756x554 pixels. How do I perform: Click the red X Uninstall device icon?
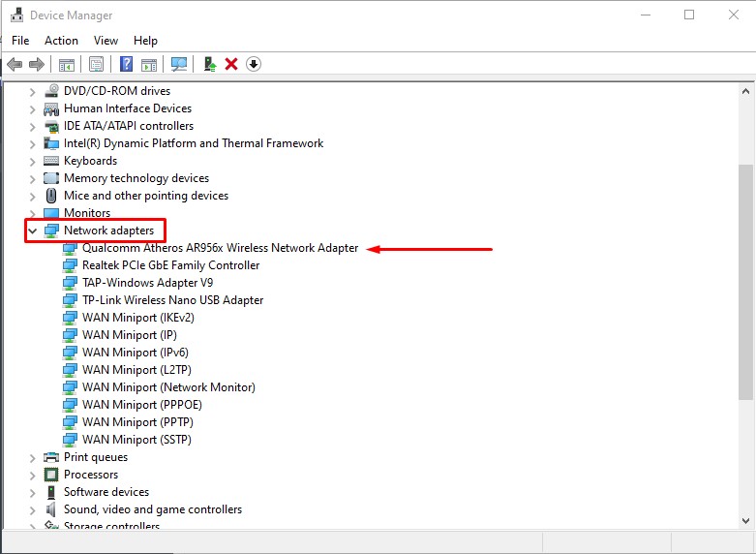click(231, 64)
